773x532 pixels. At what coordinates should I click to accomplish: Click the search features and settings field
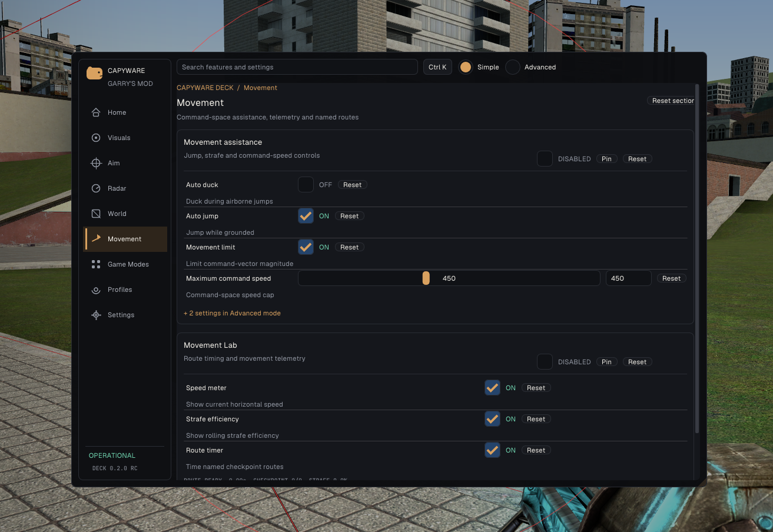[297, 67]
